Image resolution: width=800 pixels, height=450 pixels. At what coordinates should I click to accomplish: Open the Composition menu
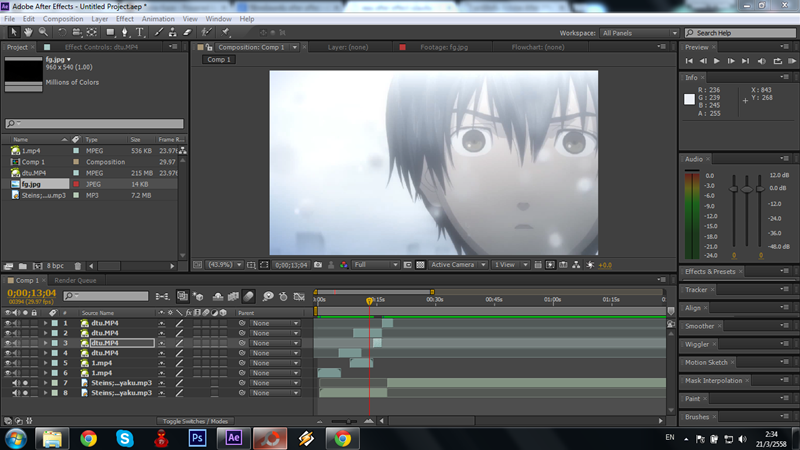click(63, 19)
